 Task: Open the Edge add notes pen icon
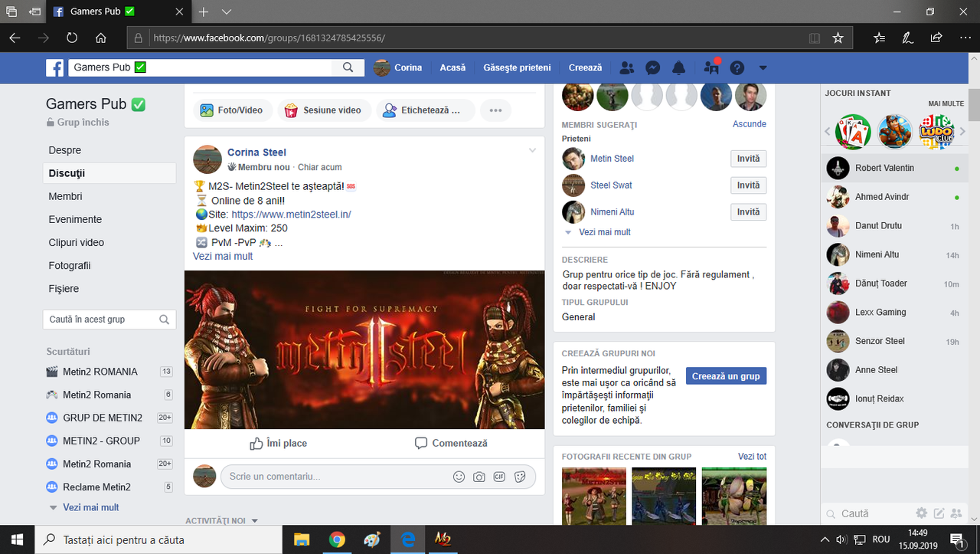pos(907,38)
